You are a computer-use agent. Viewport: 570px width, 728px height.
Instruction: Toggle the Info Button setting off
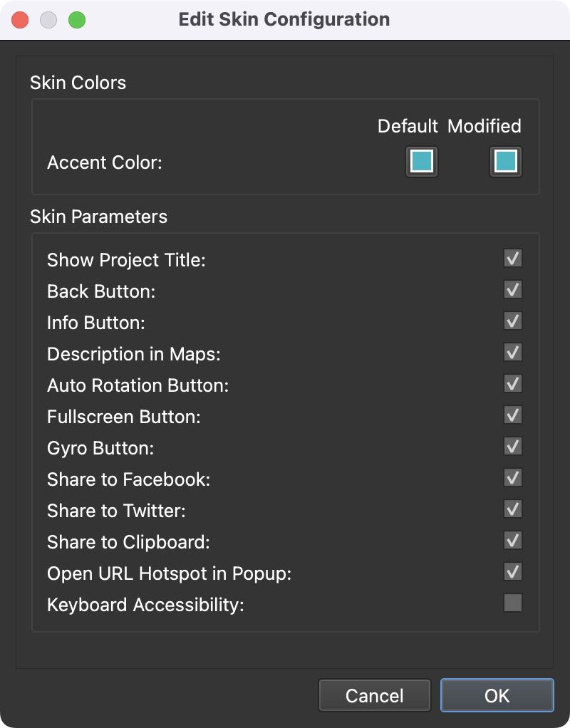(x=512, y=321)
